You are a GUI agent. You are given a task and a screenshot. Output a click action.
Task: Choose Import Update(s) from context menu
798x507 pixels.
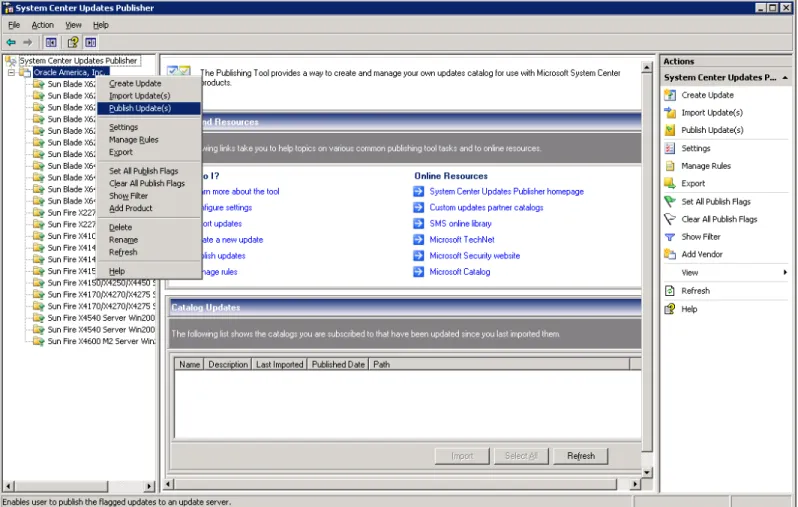149,96
